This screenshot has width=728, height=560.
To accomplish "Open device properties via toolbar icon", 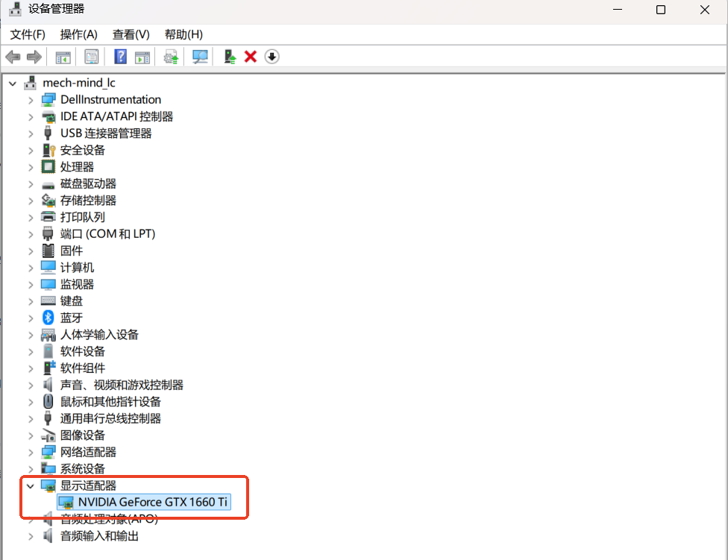I will [90, 57].
